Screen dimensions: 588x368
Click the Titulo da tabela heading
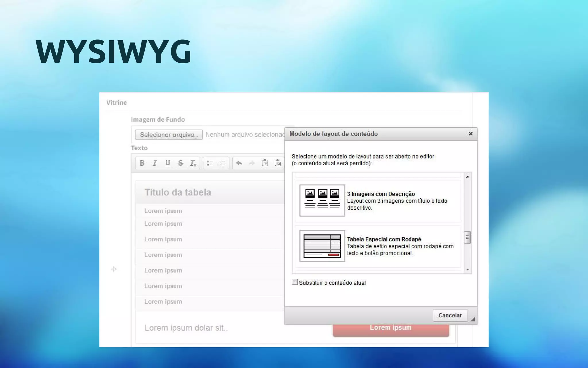pyautogui.click(x=178, y=192)
